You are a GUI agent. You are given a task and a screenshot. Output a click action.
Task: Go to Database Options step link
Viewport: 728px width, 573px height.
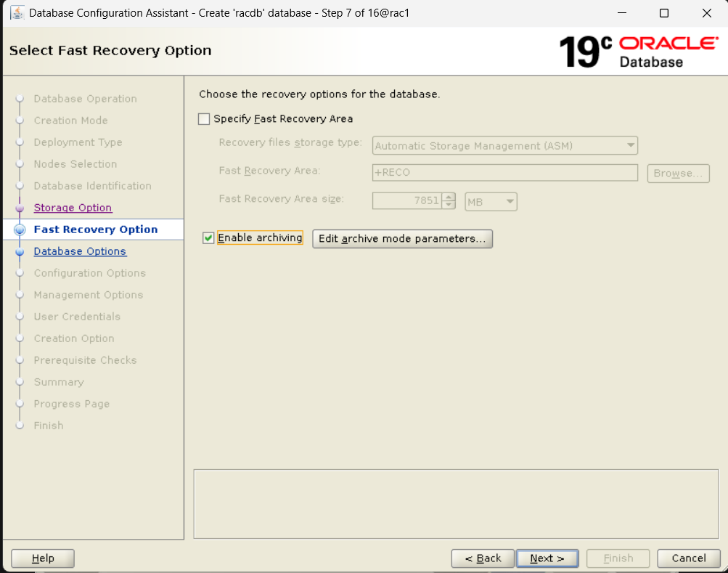point(80,251)
